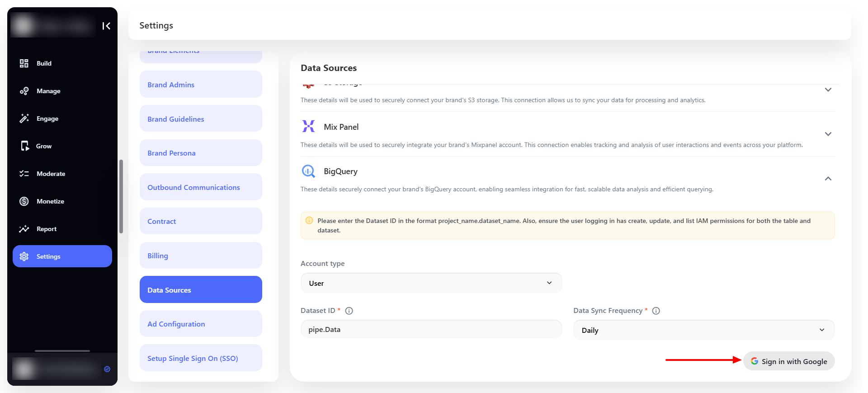Open the Monetize section

[62, 201]
